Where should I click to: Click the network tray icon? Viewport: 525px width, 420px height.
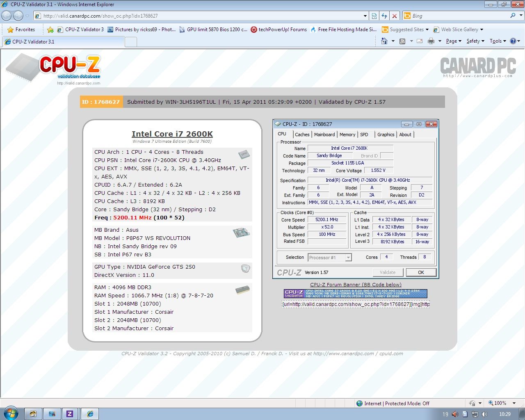[475, 414]
